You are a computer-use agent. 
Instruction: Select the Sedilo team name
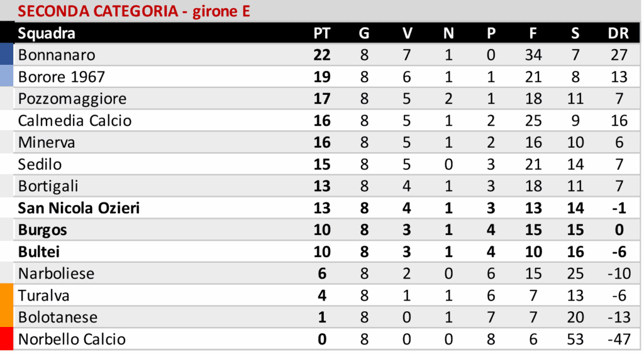[40, 164]
